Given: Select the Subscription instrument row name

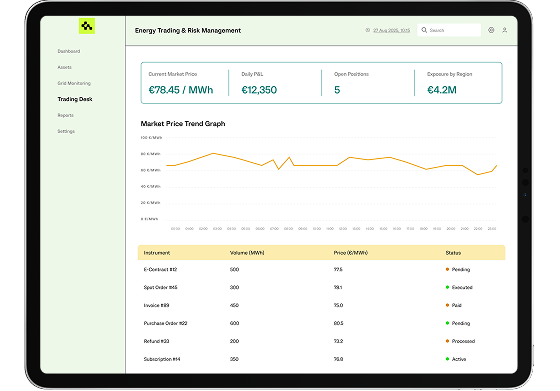Looking at the screenshot, I should [x=162, y=359].
